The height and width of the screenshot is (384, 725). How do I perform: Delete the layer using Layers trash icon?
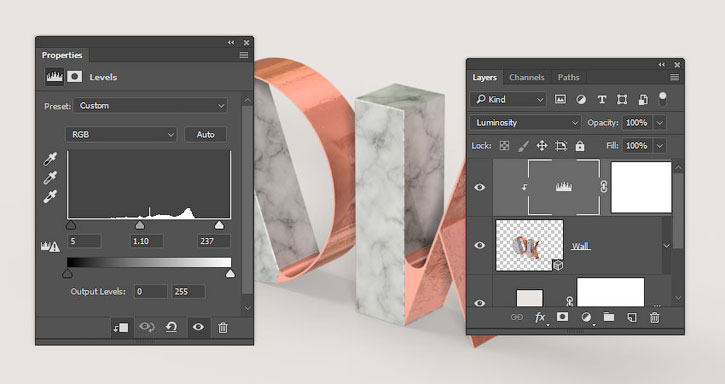654,317
